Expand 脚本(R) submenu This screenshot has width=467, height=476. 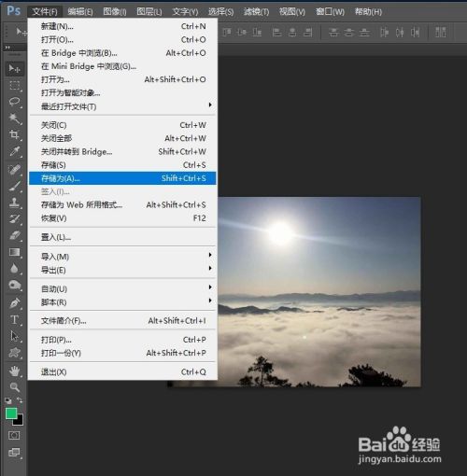pos(210,301)
